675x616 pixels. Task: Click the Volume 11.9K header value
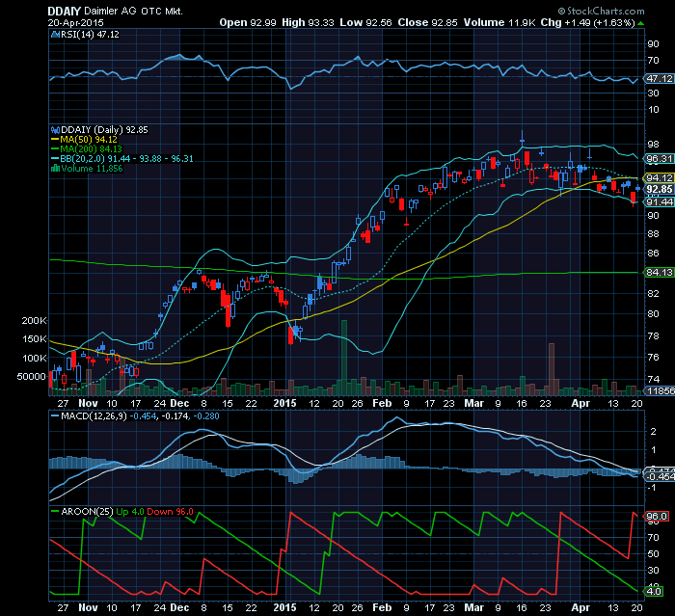pyautogui.click(x=499, y=23)
